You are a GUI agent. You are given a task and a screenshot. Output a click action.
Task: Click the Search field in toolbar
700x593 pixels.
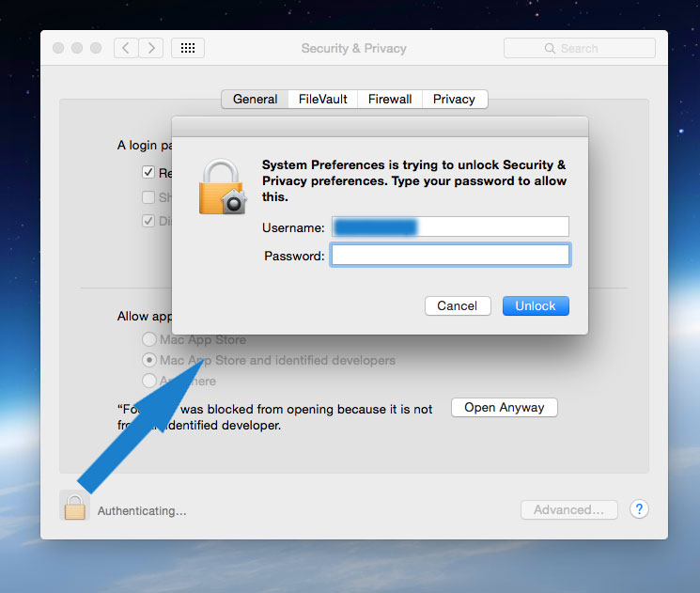(x=580, y=48)
